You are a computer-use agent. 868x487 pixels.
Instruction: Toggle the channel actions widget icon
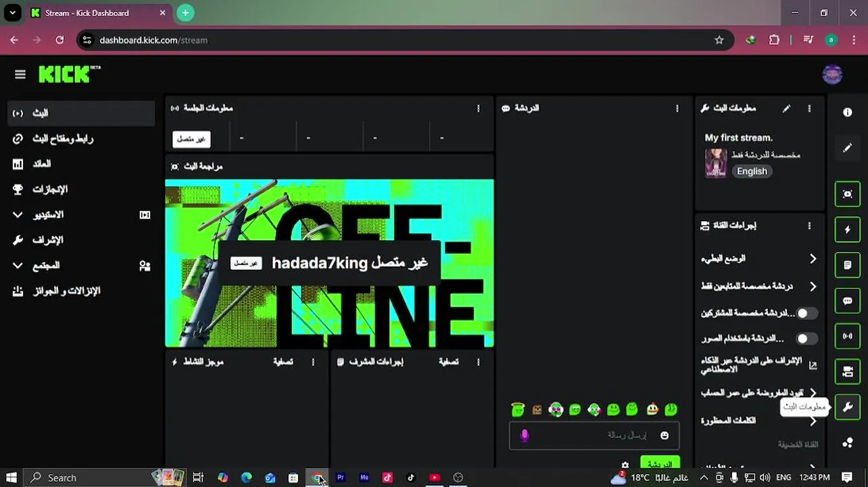click(847, 371)
